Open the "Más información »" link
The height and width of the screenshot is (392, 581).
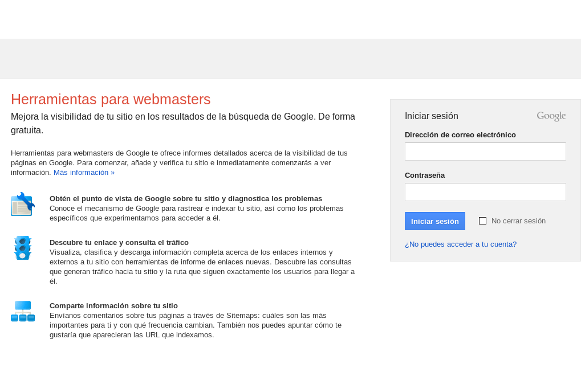pyautogui.click(x=84, y=173)
